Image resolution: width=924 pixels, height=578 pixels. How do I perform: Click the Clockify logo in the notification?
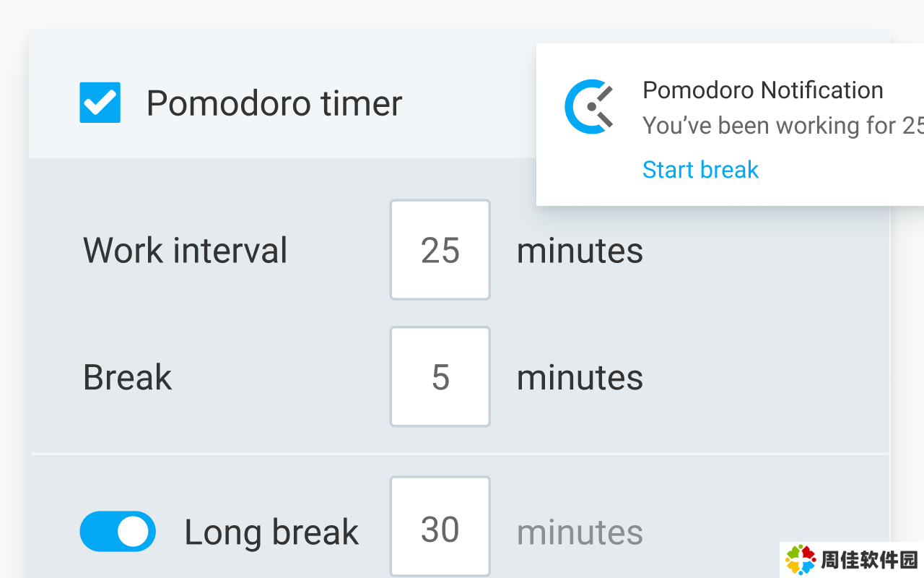tap(589, 107)
